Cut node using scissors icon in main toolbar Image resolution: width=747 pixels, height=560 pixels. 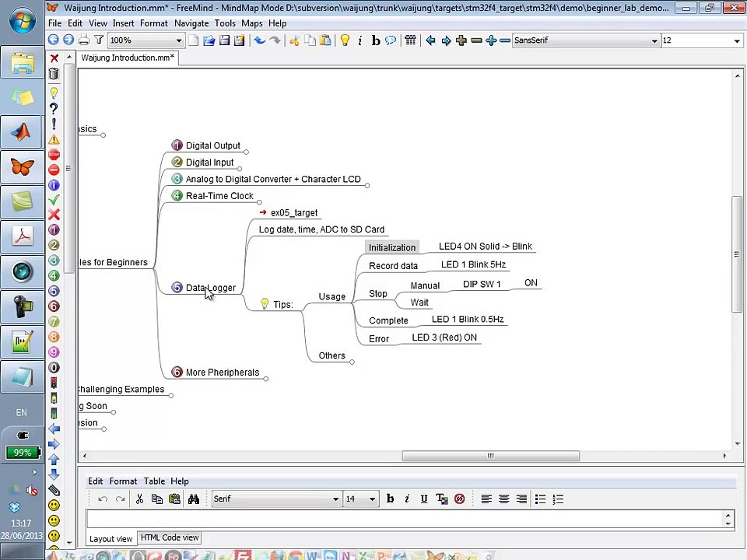(x=294, y=40)
